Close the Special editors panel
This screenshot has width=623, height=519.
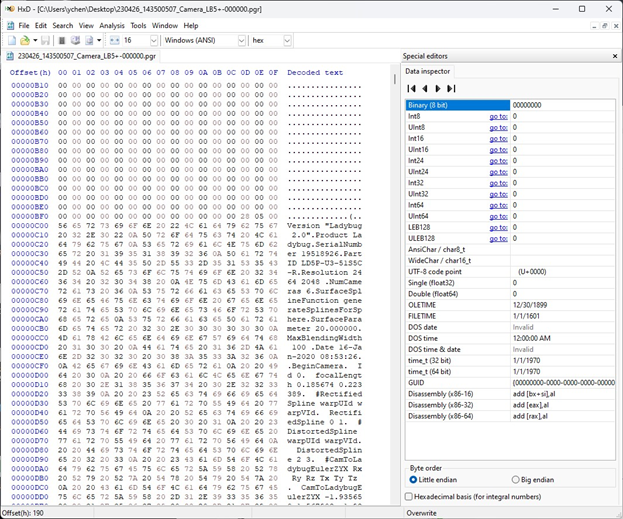(615, 56)
